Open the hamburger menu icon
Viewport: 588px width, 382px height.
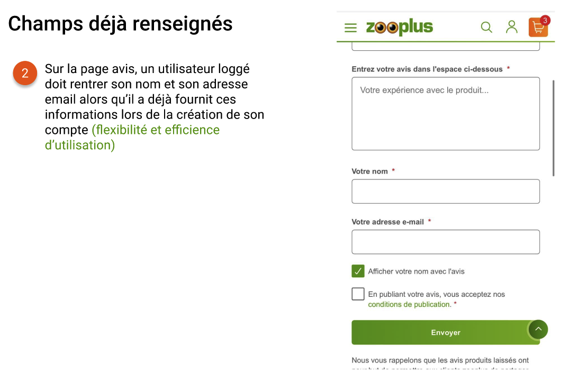click(x=350, y=28)
